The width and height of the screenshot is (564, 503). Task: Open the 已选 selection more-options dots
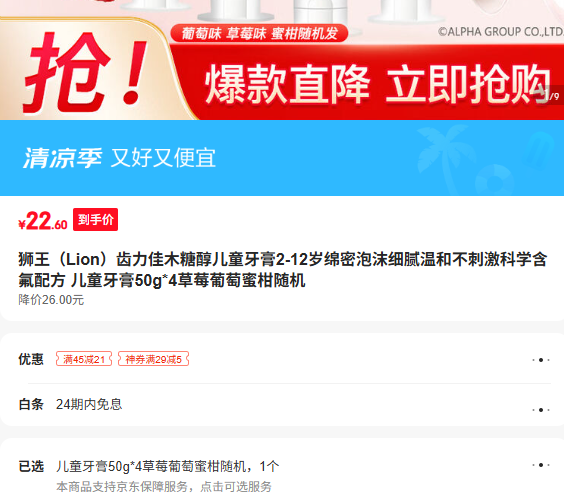click(541, 465)
